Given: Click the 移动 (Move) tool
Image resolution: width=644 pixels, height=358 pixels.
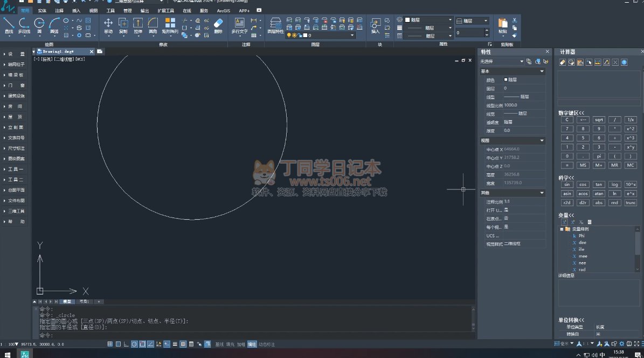Looking at the screenshot, I should (x=108, y=25).
